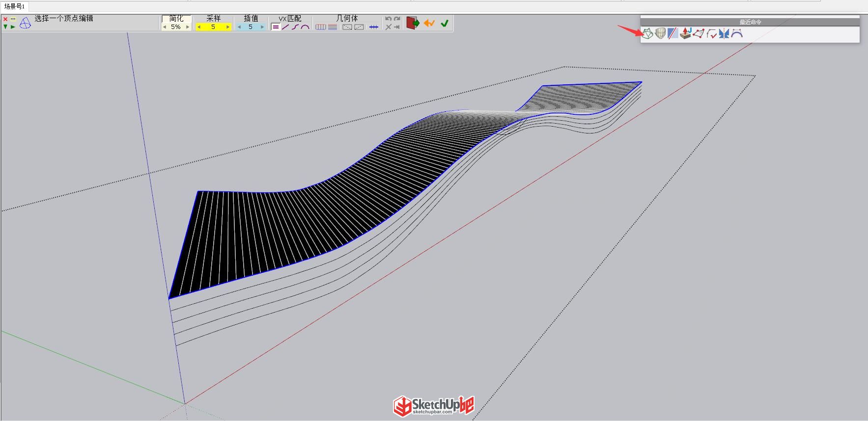The image size is (868, 421).
Task: Click the gray X cancel-edit icon
Action: (x=388, y=27)
